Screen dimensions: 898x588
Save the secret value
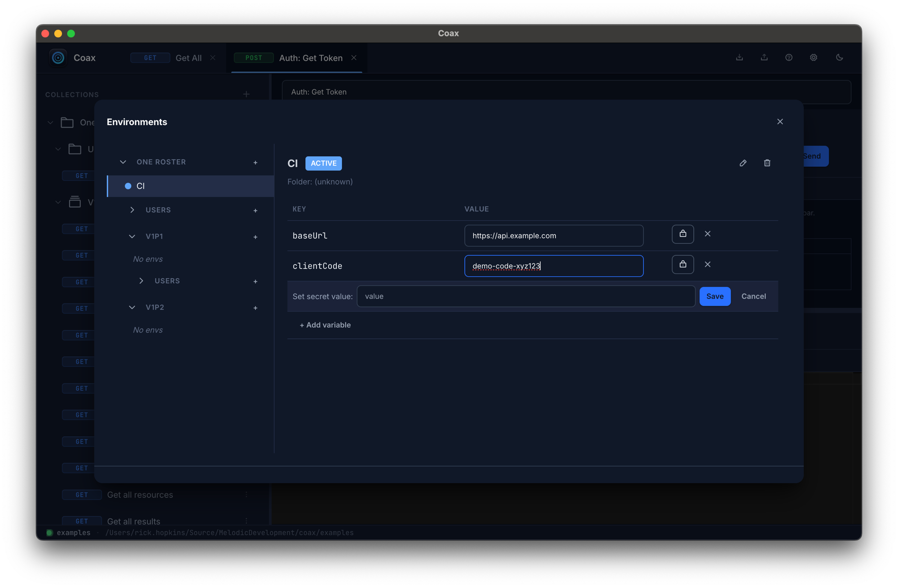click(715, 296)
